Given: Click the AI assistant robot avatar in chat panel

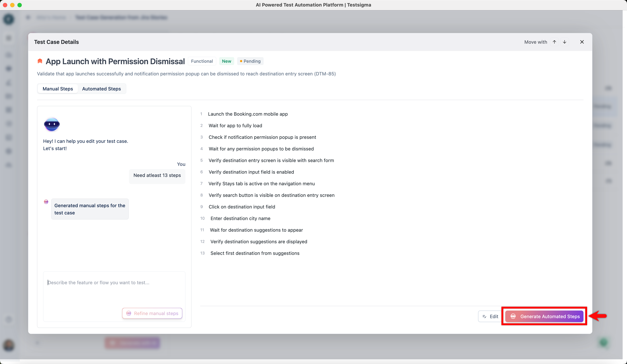Looking at the screenshot, I should click(52, 124).
